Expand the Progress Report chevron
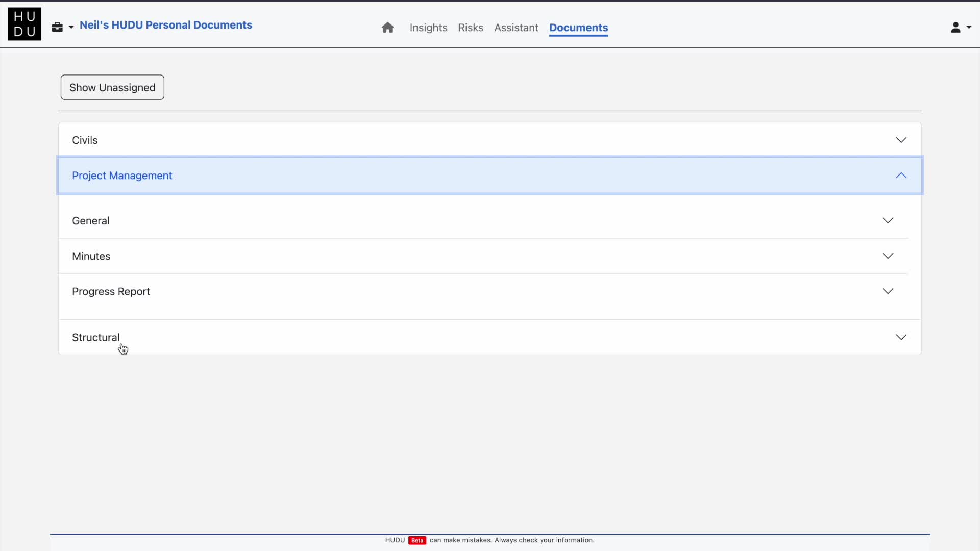 coord(888,291)
